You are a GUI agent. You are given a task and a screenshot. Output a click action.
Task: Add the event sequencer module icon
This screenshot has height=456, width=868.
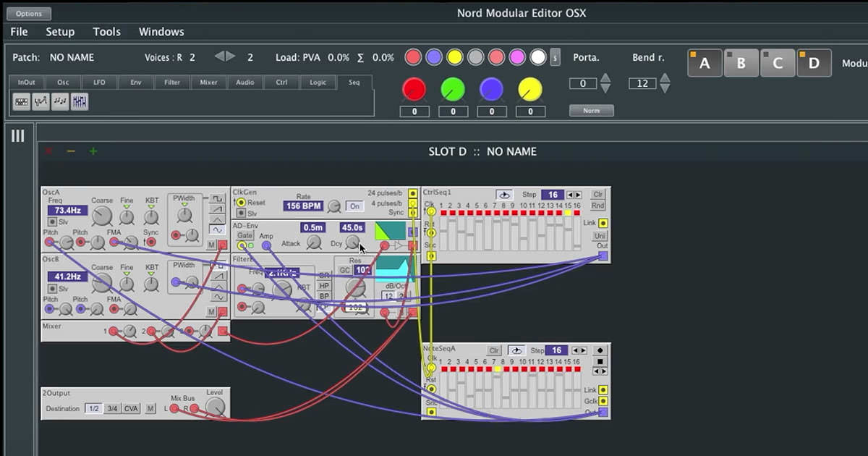[x=22, y=102]
